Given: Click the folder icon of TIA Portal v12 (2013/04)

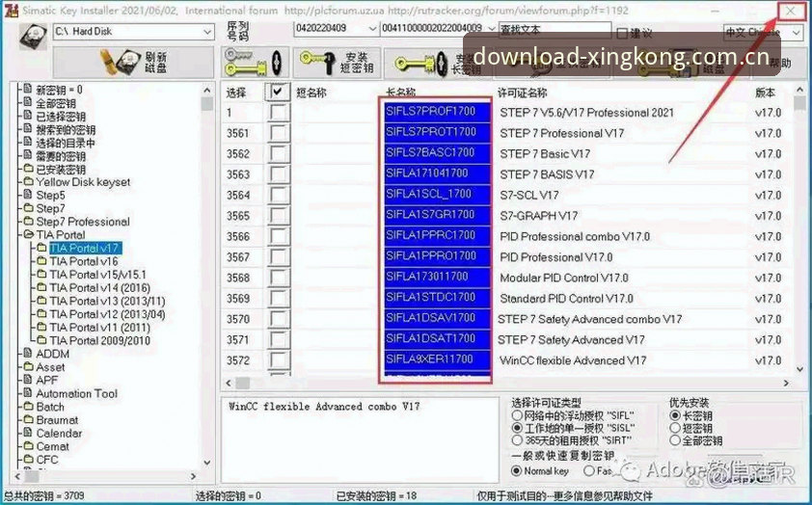Looking at the screenshot, I should [41, 313].
